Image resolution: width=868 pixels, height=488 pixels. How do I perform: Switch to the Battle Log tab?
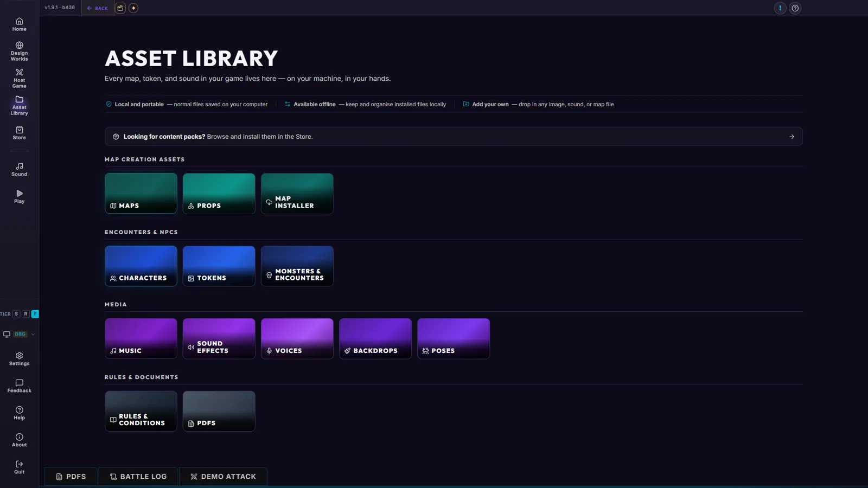(138, 477)
